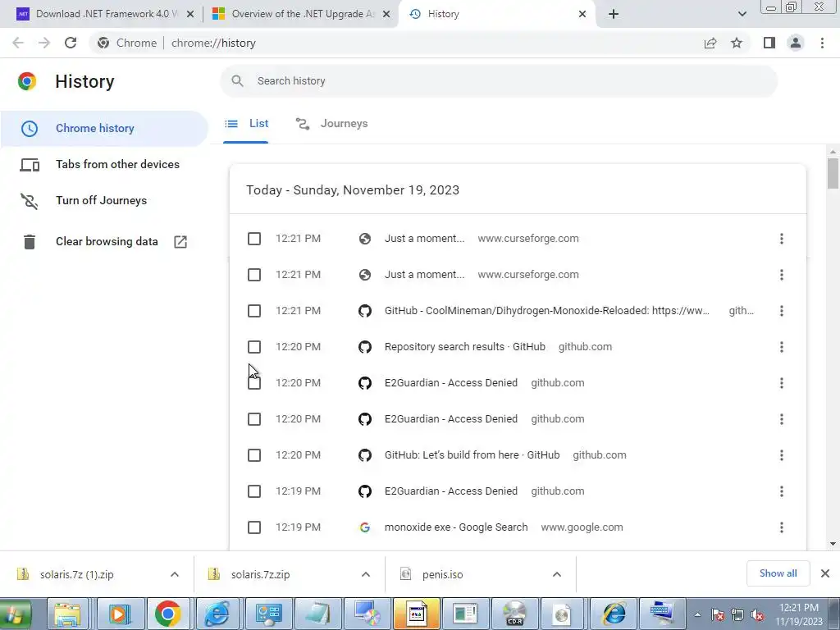Viewport: 840px width, 630px height.
Task: Check the Repository search results entry
Action: [x=254, y=347]
